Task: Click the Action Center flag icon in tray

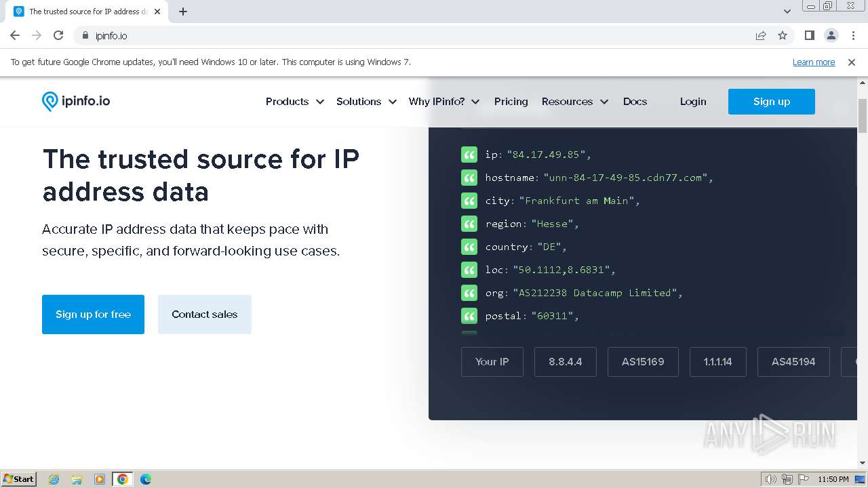Action: click(804, 479)
